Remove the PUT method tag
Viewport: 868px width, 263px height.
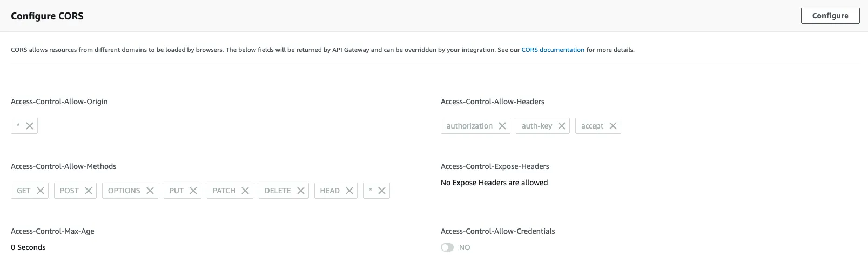(x=193, y=191)
